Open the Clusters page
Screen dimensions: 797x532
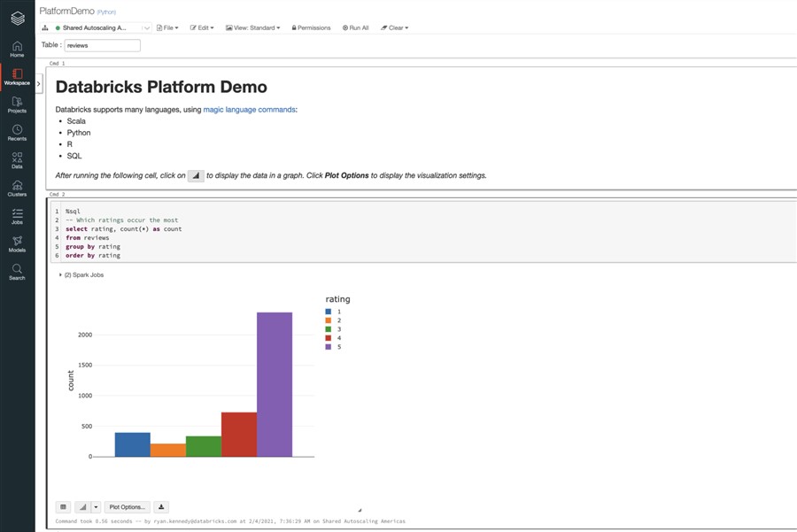pyautogui.click(x=18, y=189)
